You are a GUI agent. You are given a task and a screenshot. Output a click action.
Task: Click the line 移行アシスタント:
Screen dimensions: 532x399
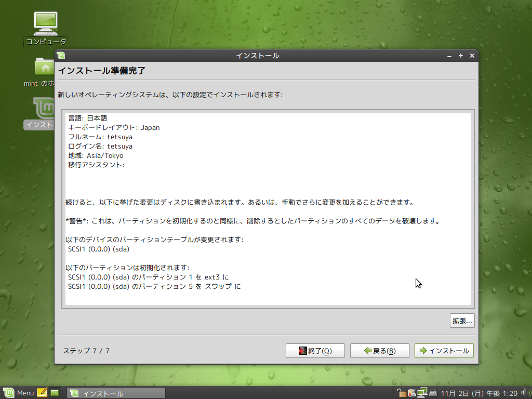tap(96, 165)
